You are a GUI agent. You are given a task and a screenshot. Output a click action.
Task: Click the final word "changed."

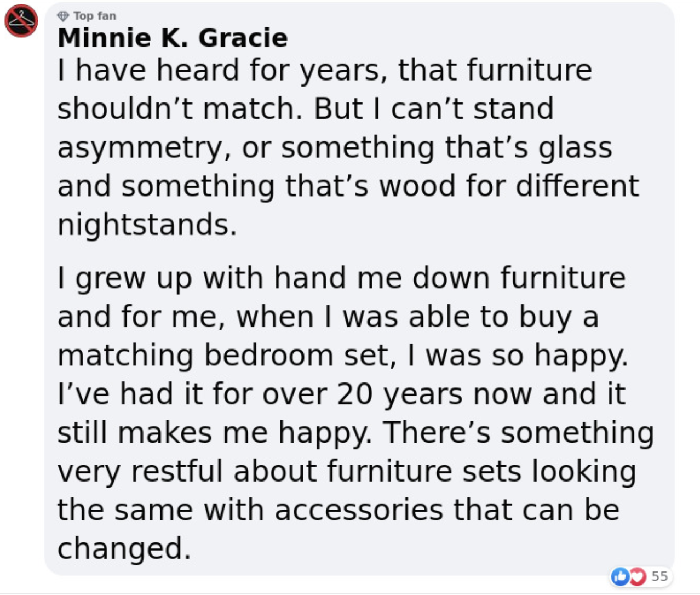[x=124, y=548]
